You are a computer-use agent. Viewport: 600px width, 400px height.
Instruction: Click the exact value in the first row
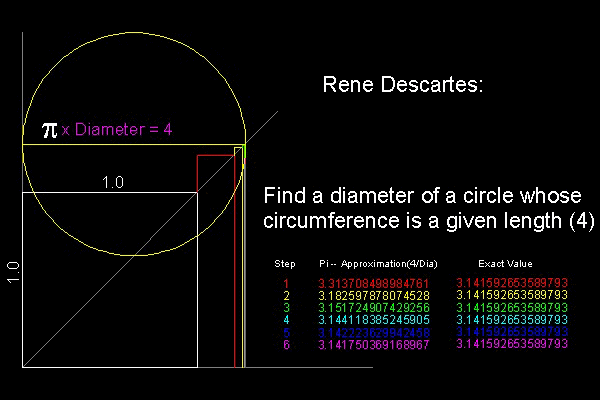[511, 284]
